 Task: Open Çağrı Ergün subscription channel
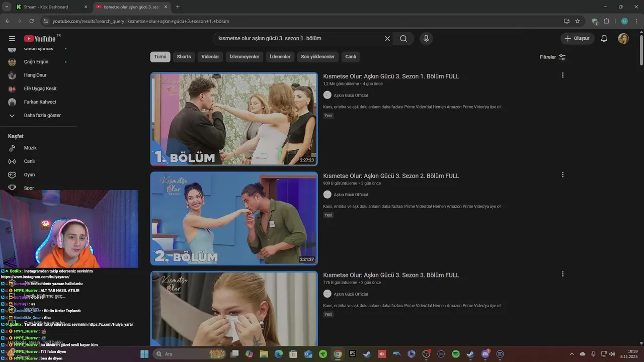pos(36,62)
